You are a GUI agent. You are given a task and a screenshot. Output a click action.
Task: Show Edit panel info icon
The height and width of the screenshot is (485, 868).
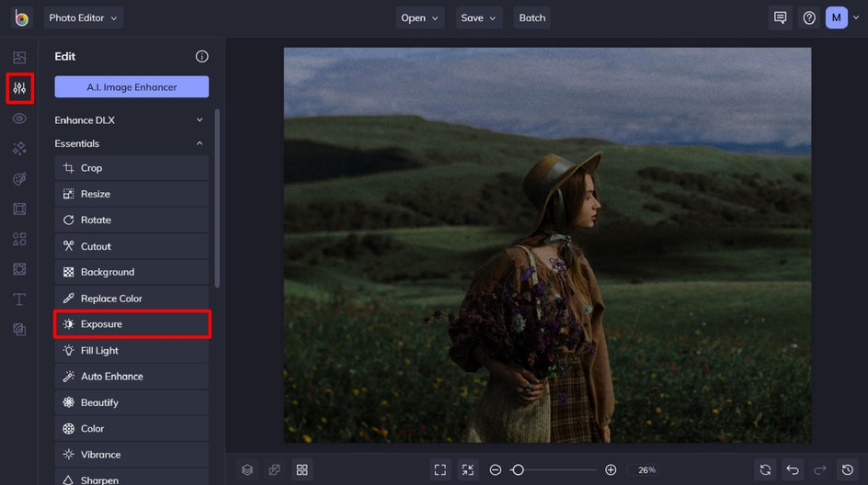(201, 56)
